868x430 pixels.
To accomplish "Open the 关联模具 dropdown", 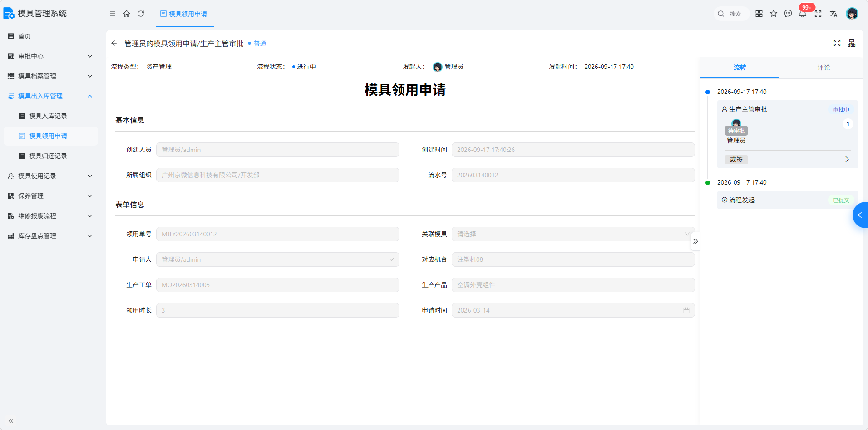I will pyautogui.click(x=573, y=234).
